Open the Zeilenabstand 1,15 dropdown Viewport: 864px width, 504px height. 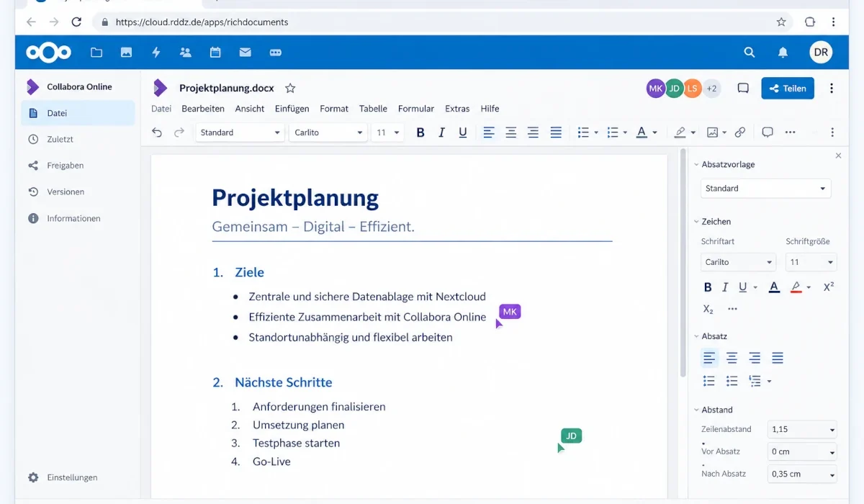pos(802,429)
